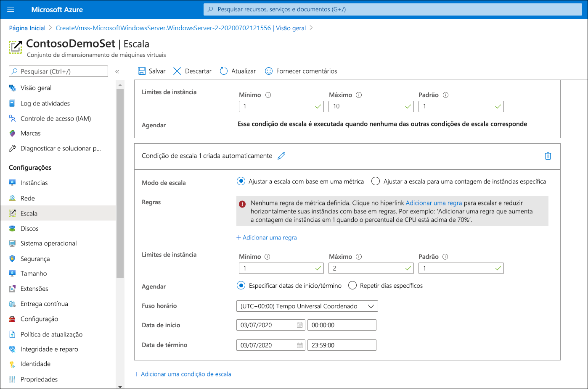Click info icon next to upper Mínimo
The width and height of the screenshot is (588, 389).
pyautogui.click(x=268, y=95)
